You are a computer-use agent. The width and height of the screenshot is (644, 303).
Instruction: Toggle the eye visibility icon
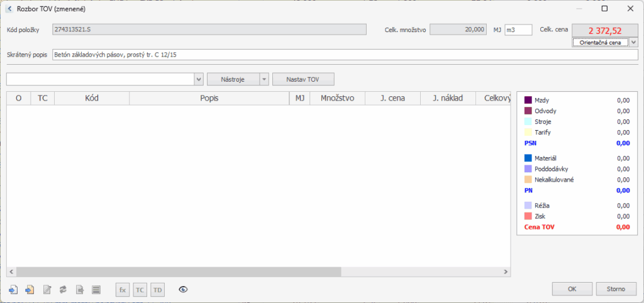pyautogui.click(x=183, y=289)
